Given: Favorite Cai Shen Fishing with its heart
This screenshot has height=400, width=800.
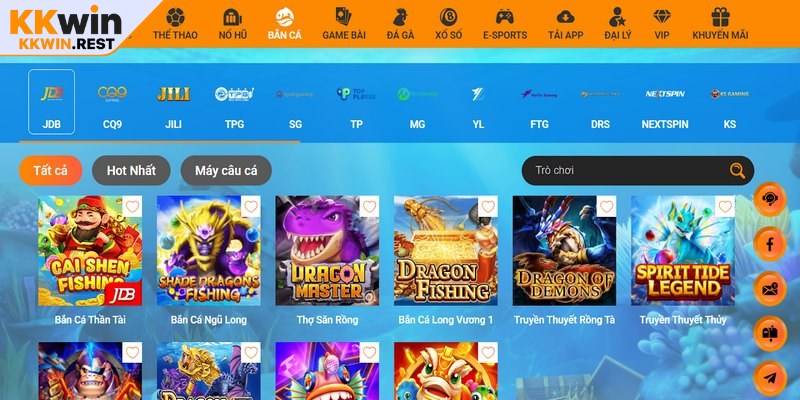Looking at the screenshot, I should click(x=132, y=207).
